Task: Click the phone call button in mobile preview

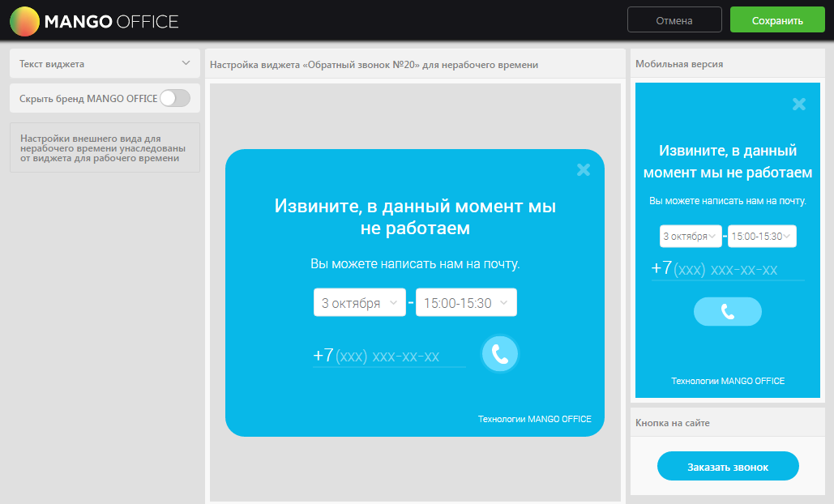Action: (x=728, y=311)
